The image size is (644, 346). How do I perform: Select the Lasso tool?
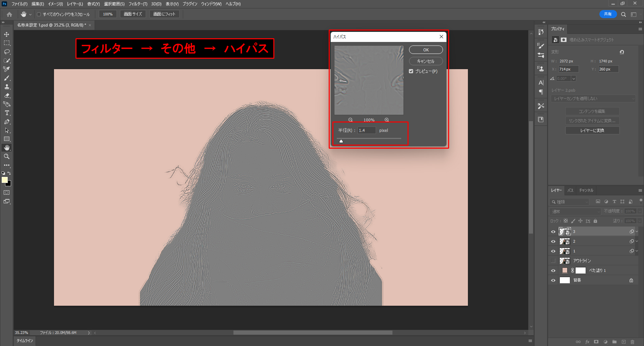click(7, 52)
